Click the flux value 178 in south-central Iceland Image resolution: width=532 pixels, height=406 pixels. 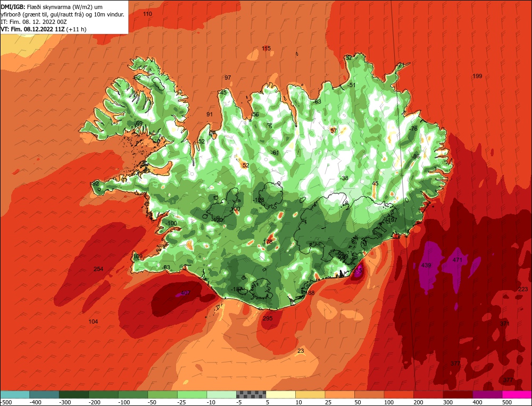point(268,242)
